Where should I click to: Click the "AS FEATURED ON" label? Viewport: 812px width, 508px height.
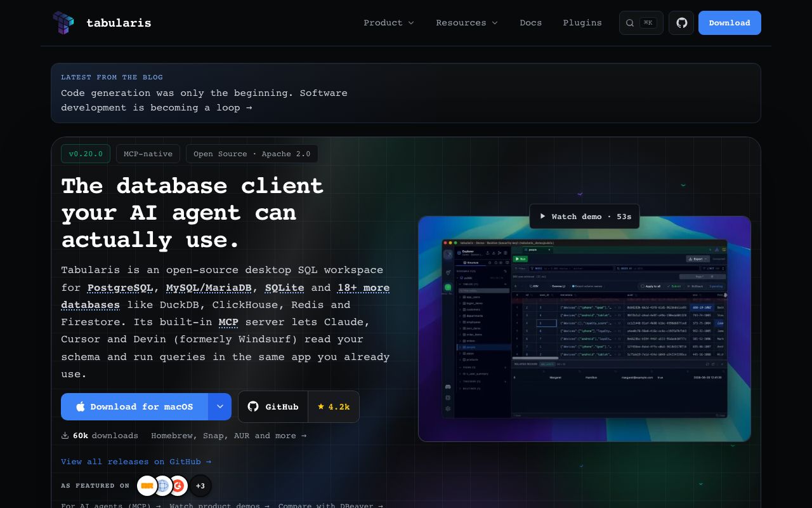click(x=95, y=486)
